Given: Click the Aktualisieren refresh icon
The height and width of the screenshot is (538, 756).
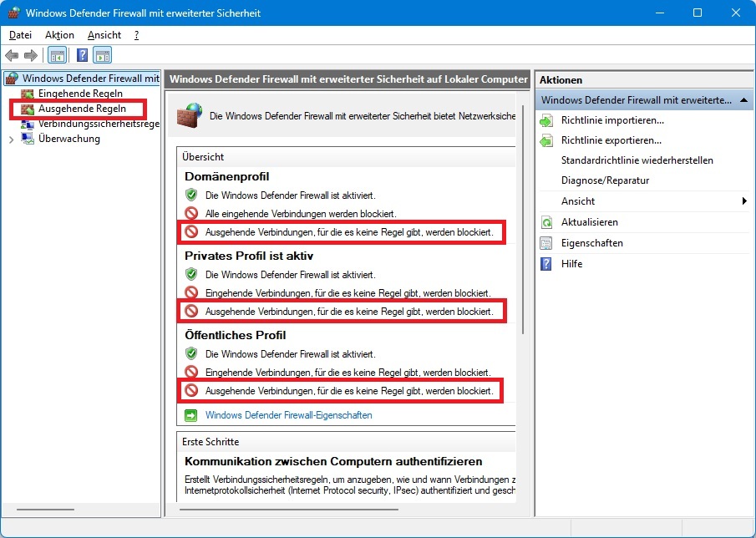Looking at the screenshot, I should coord(546,222).
